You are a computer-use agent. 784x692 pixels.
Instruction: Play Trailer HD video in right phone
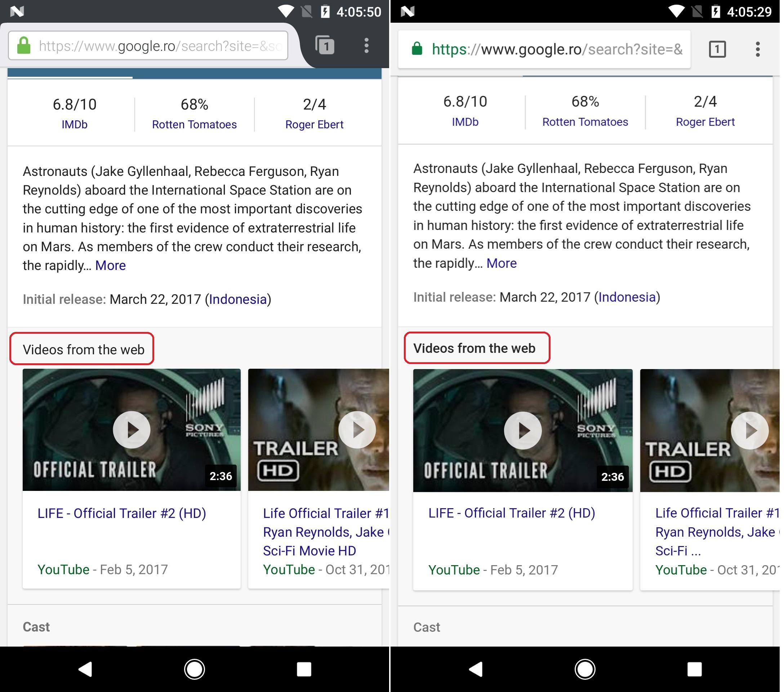coord(709,430)
